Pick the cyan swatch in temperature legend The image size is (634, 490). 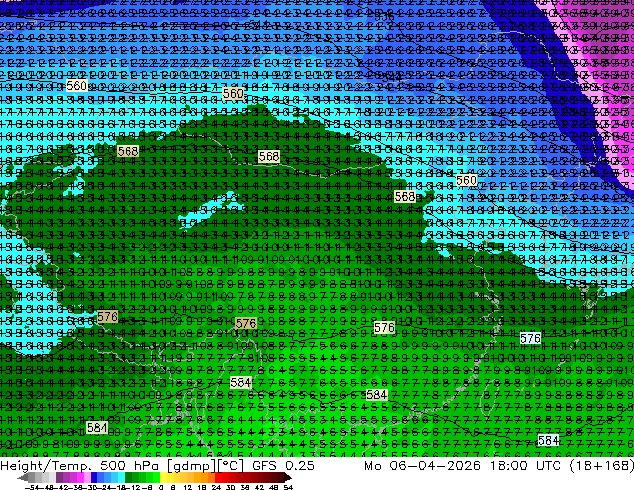coord(121,477)
